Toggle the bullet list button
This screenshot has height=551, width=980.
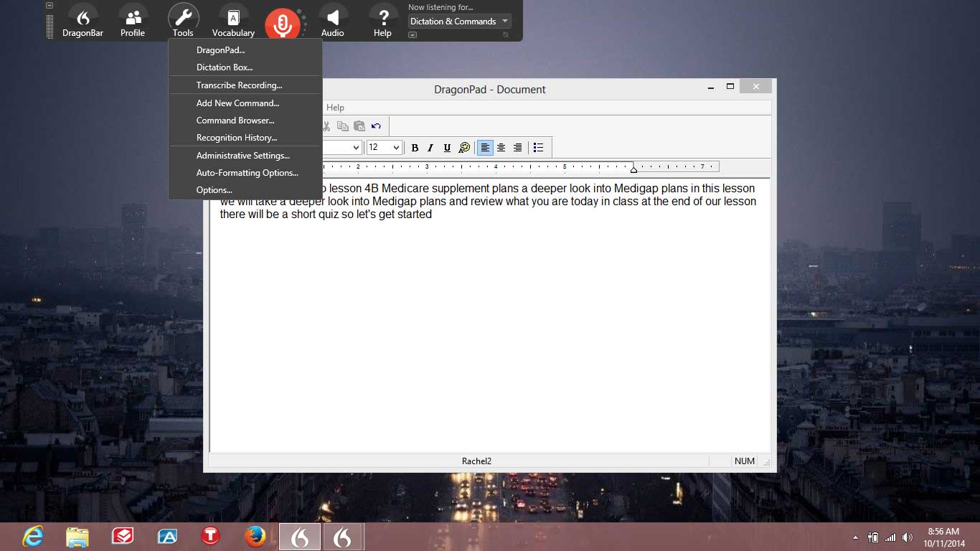pos(538,148)
